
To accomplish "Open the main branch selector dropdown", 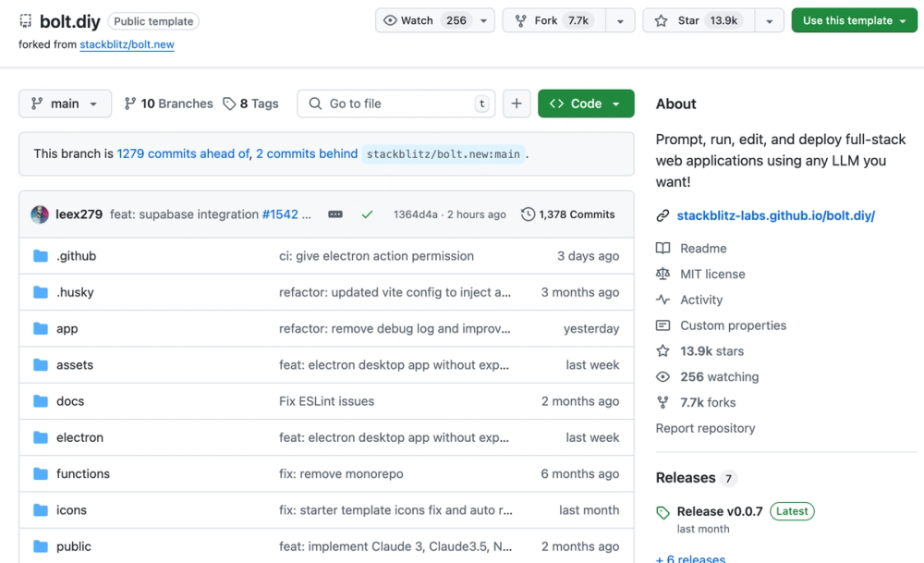I will click(x=65, y=104).
